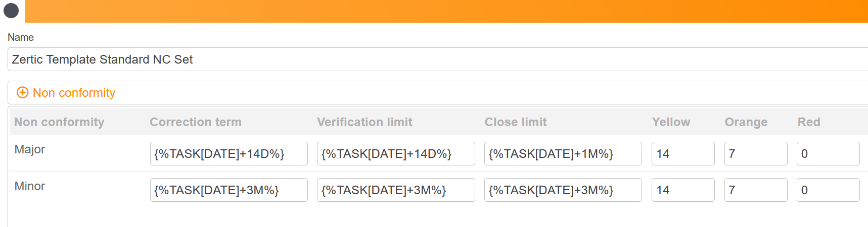Click the Minor Verification limit field
The image size is (868, 227).
[395, 190]
